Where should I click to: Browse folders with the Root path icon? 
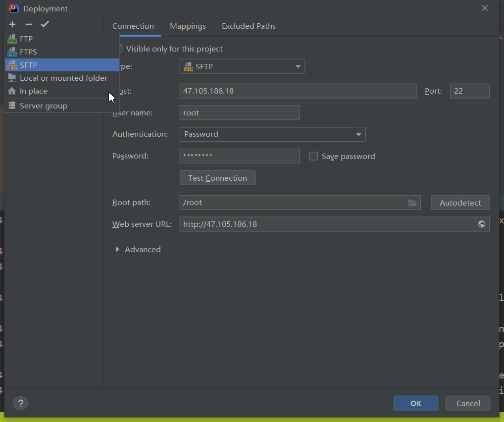[412, 203]
